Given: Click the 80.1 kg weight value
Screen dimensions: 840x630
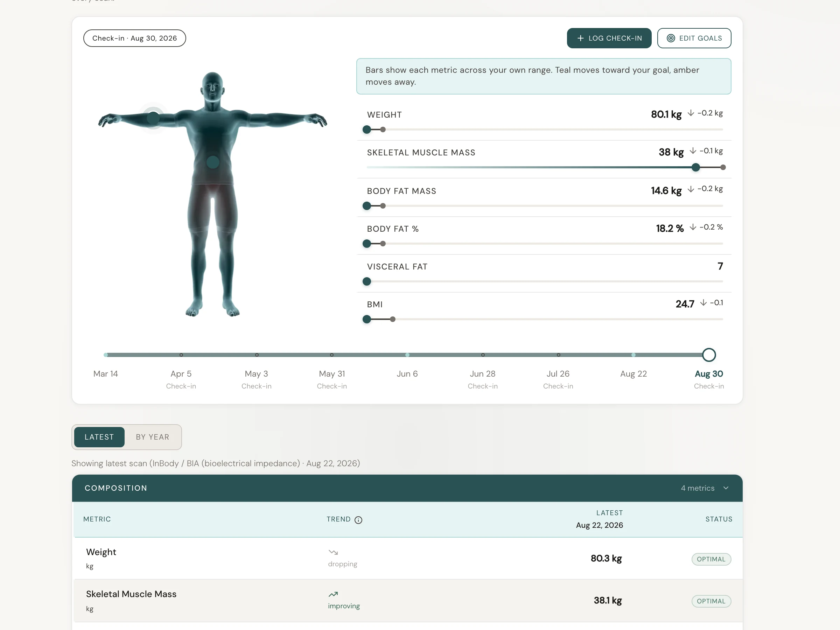Looking at the screenshot, I should 666,114.
